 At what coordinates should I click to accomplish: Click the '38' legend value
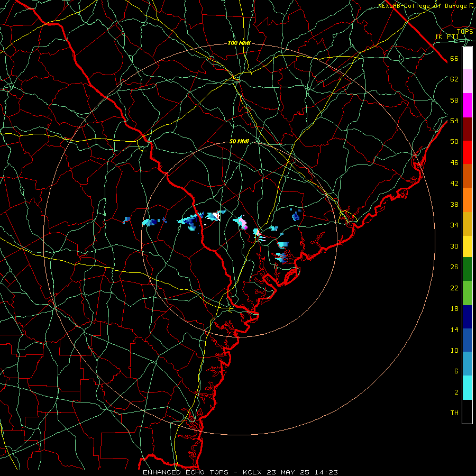tap(454, 204)
